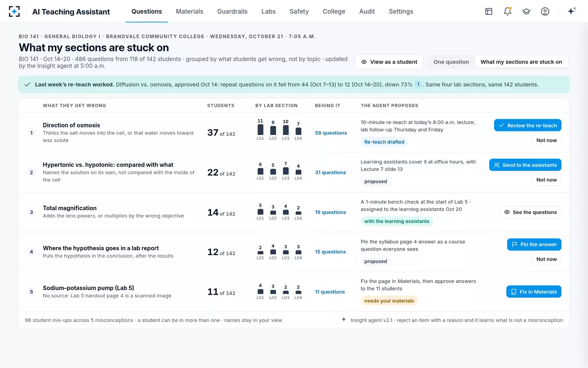Open the Questions tab

[147, 11]
